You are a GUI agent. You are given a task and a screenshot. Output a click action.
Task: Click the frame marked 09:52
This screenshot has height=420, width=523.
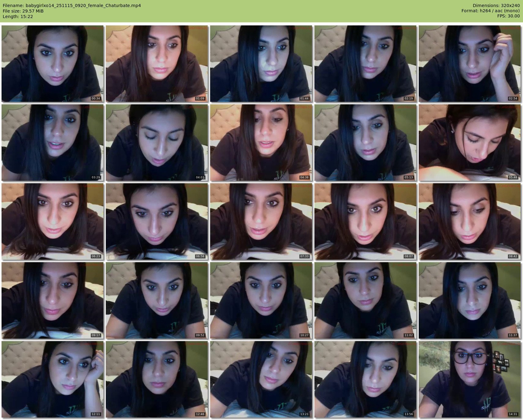pos(157,300)
